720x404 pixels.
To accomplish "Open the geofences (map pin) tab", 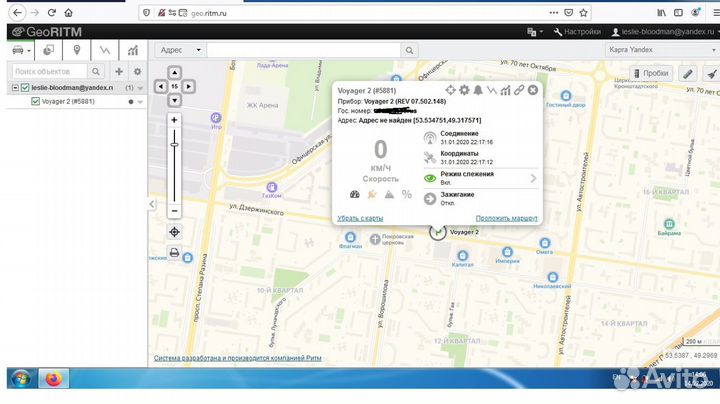I will (x=76, y=50).
